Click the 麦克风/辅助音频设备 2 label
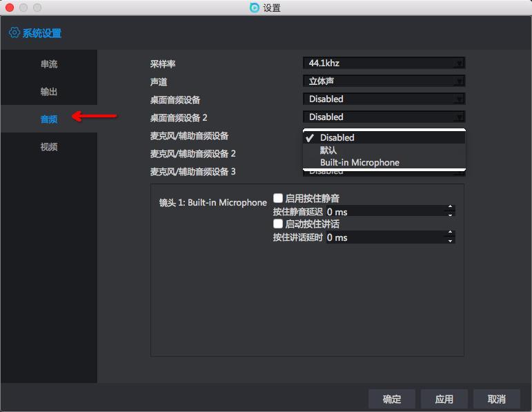532x412 pixels. (193, 154)
